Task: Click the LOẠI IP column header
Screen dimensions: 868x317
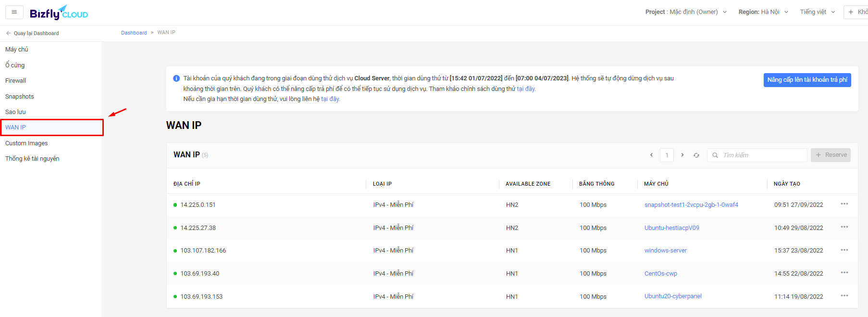Action: click(x=382, y=184)
